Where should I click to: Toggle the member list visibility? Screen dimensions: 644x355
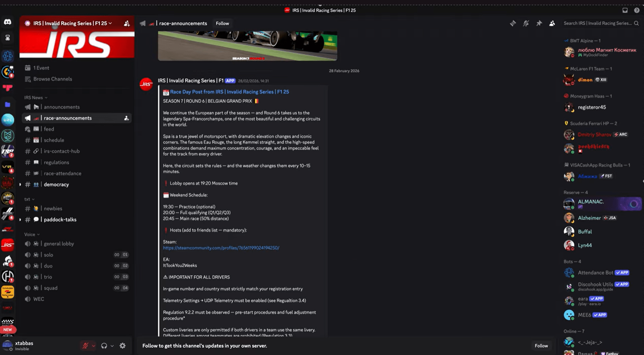coord(552,23)
